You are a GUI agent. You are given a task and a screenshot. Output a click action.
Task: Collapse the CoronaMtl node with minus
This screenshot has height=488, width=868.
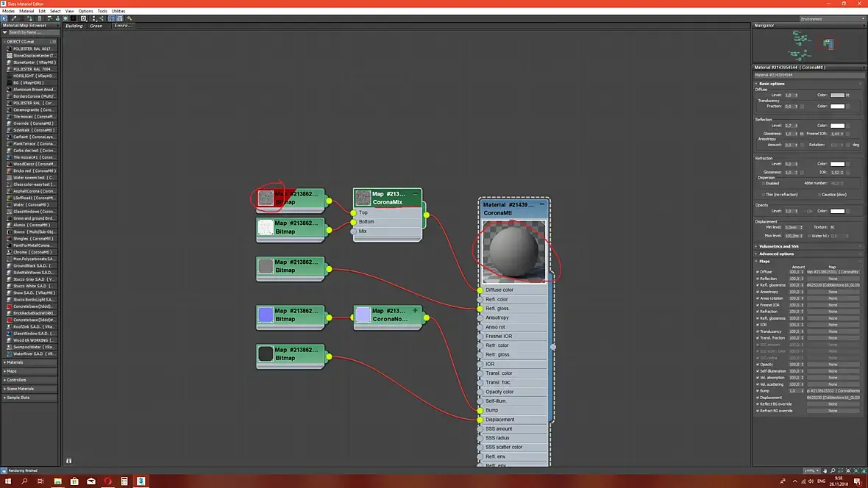(542, 205)
